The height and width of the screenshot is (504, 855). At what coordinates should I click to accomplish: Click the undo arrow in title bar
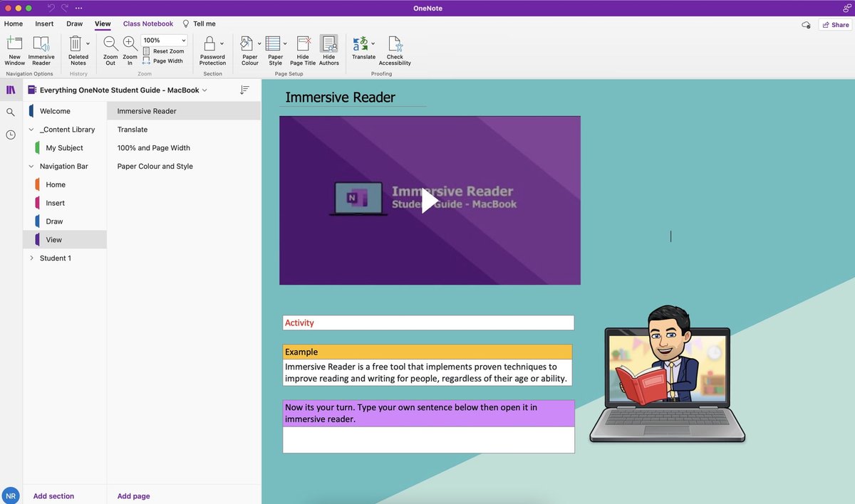click(x=51, y=8)
